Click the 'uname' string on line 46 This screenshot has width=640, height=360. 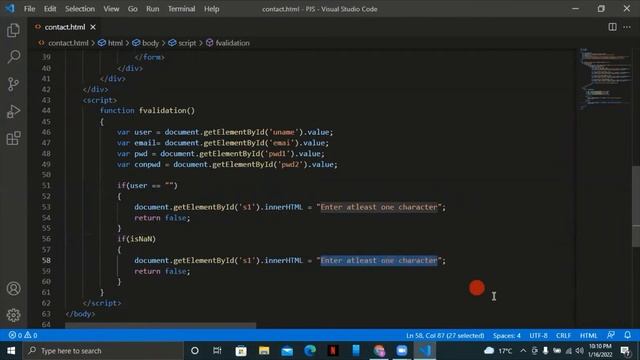[284, 132]
